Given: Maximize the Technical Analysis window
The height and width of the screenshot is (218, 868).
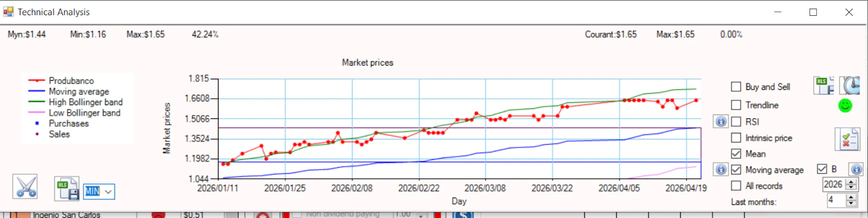Looking at the screenshot, I should click(x=813, y=12).
